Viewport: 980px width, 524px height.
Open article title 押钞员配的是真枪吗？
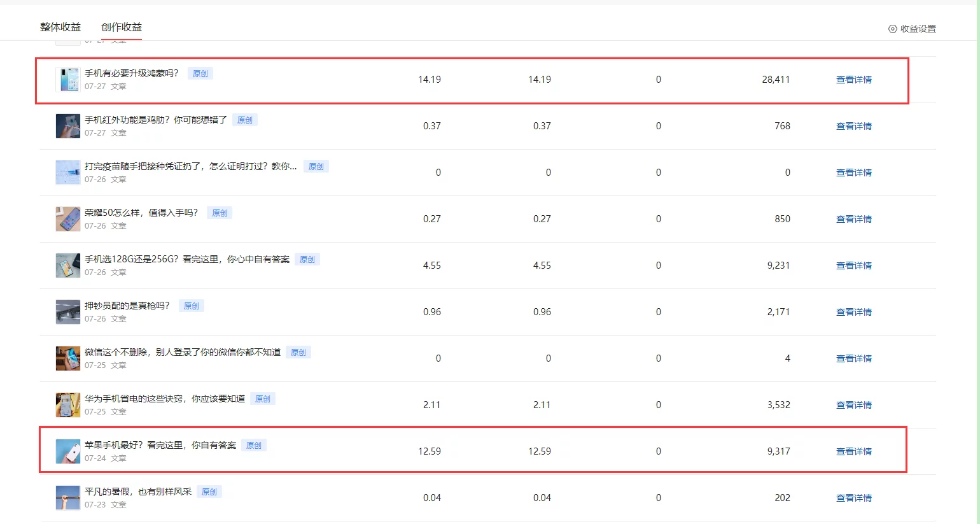(x=127, y=306)
